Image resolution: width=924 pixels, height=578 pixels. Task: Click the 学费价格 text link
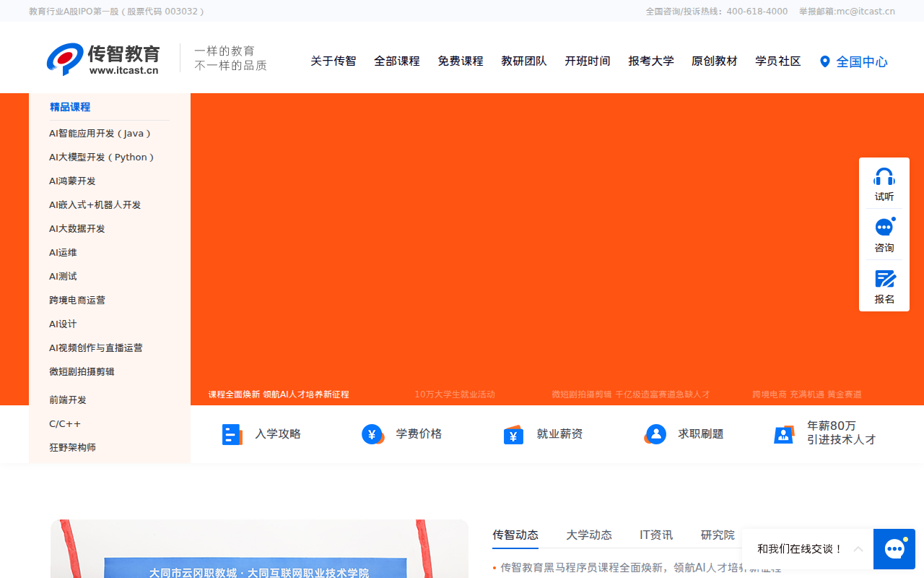[x=419, y=434]
